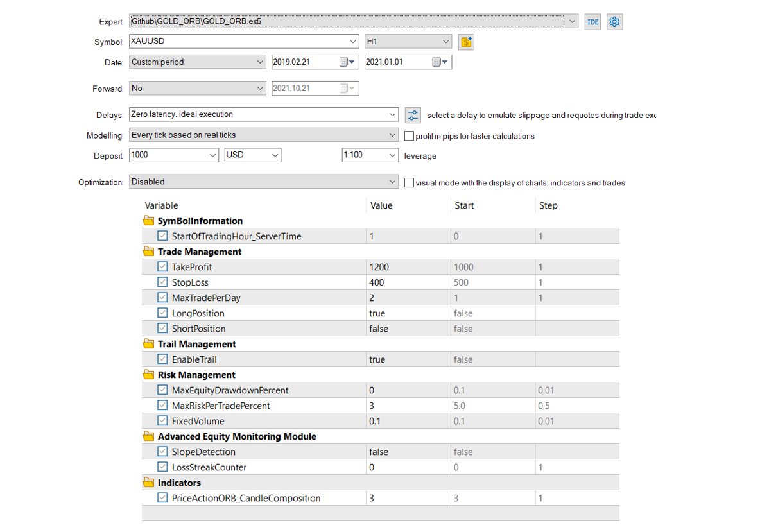The height and width of the screenshot is (532, 769).
Task: Select the Indicators group row
Action: point(179,483)
